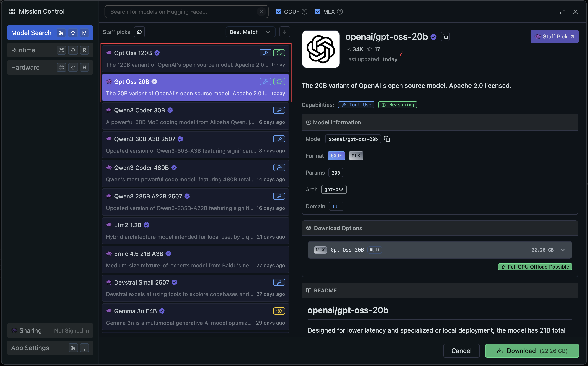The height and width of the screenshot is (366, 588).
Task: Open the Hardware tab
Action: point(50,67)
